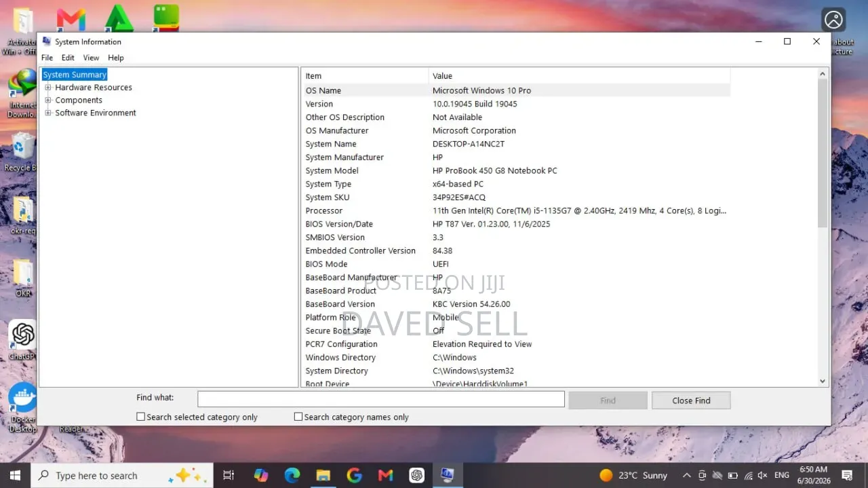The width and height of the screenshot is (868, 488).
Task: Open the Edit menu
Action: [68, 58]
